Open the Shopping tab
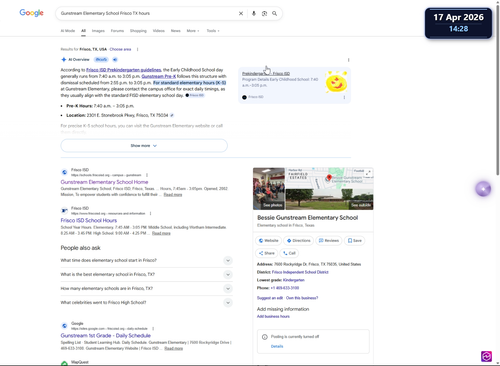 pyautogui.click(x=138, y=31)
